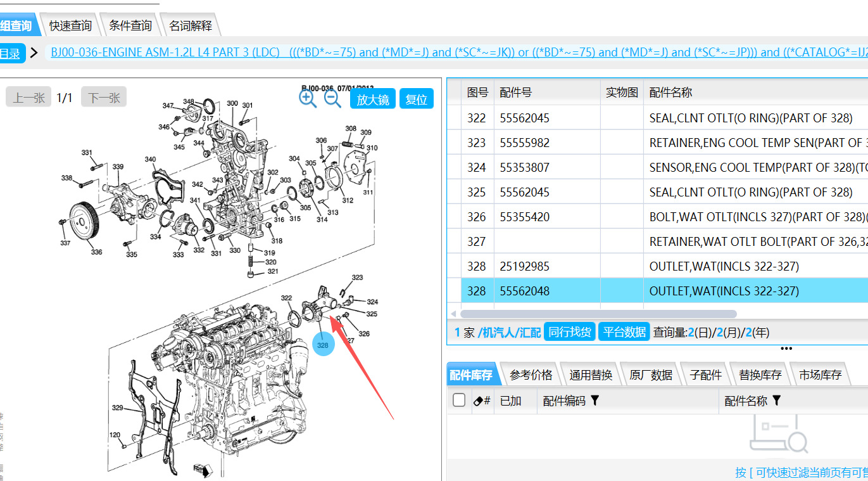
Task: Activate the 放大镜 magnifier button
Action: 372,99
